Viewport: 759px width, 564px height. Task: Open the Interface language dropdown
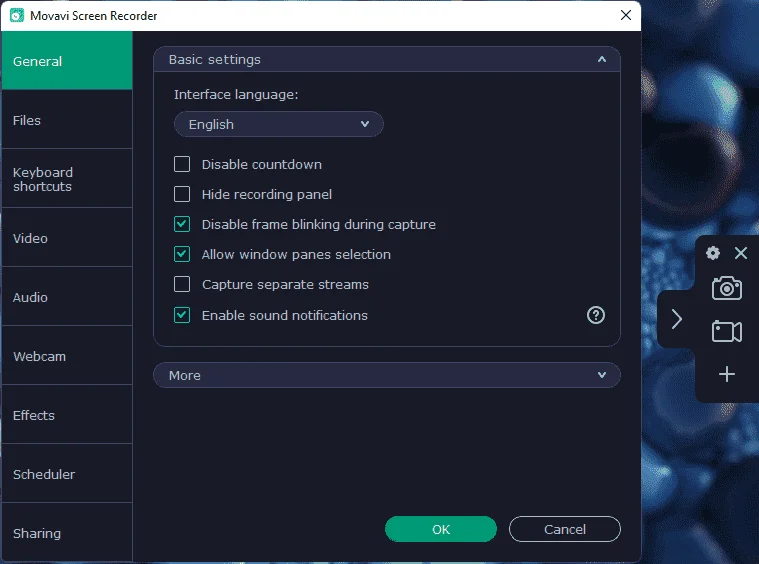tap(279, 124)
